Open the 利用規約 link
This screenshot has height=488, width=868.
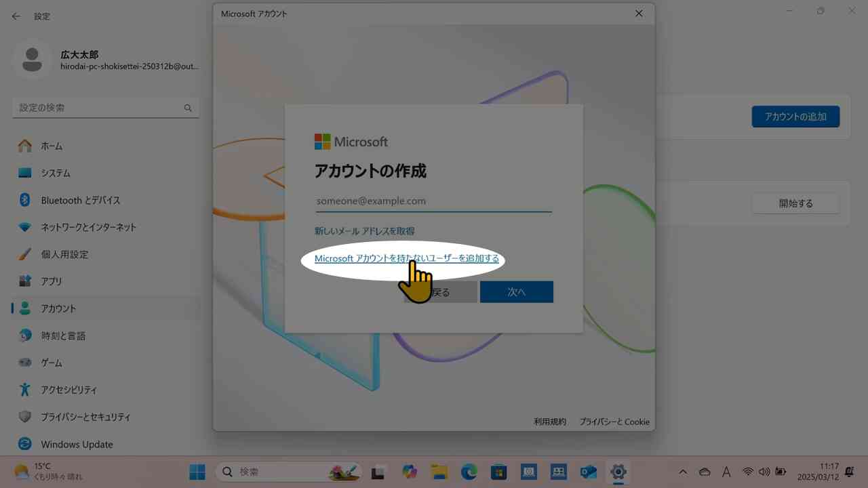pyautogui.click(x=550, y=422)
